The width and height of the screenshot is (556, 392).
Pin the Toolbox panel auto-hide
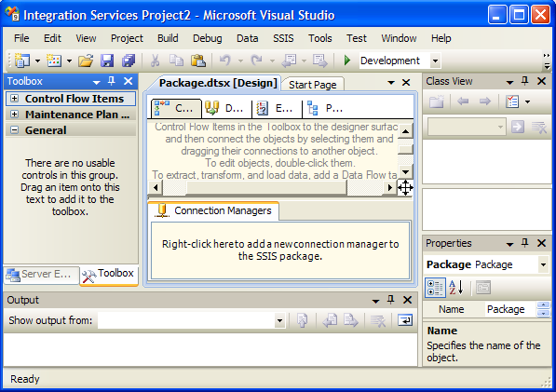tap(112, 81)
